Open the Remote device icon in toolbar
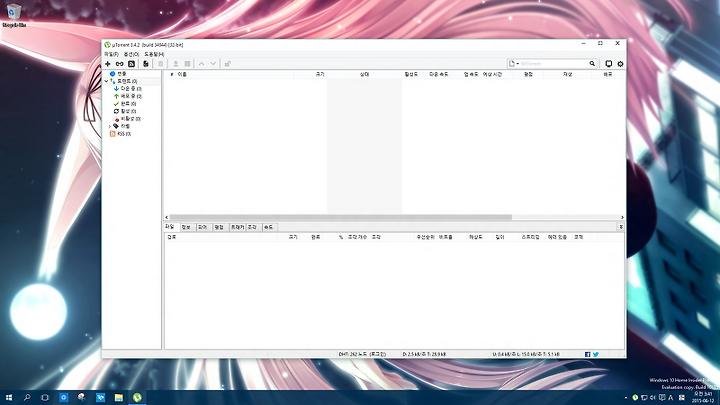Viewport: 720px width, 405px height. coord(608,64)
